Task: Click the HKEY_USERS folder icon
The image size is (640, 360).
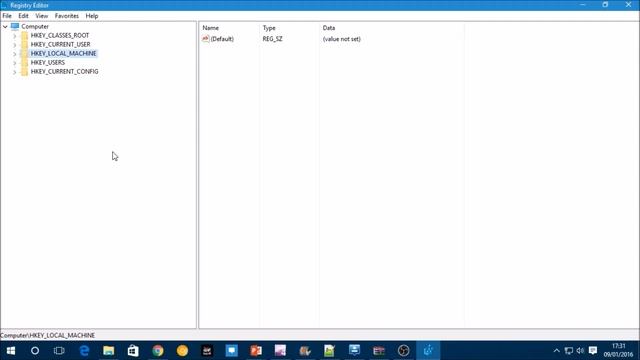Action: click(24, 62)
